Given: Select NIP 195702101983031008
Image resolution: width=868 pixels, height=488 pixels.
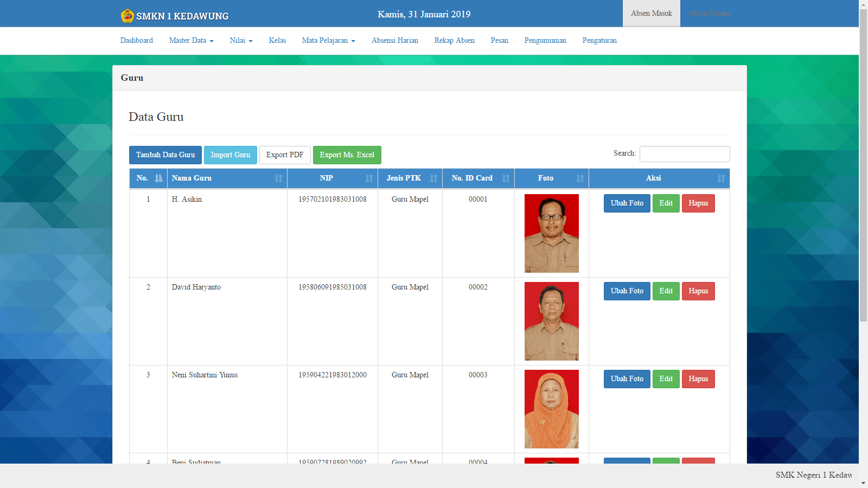Looking at the screenshot, I should pyautogui.click(x=333, y=200).
